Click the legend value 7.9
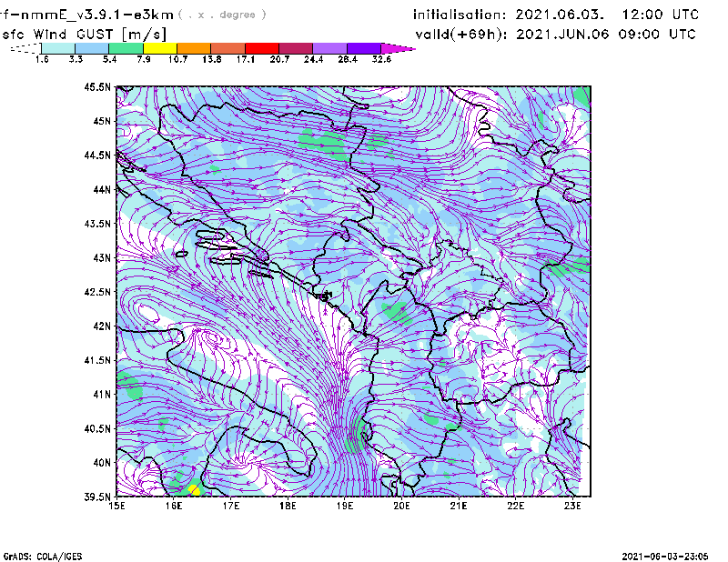The height and width of the screenshot is (562, 728). pos(144,59)
